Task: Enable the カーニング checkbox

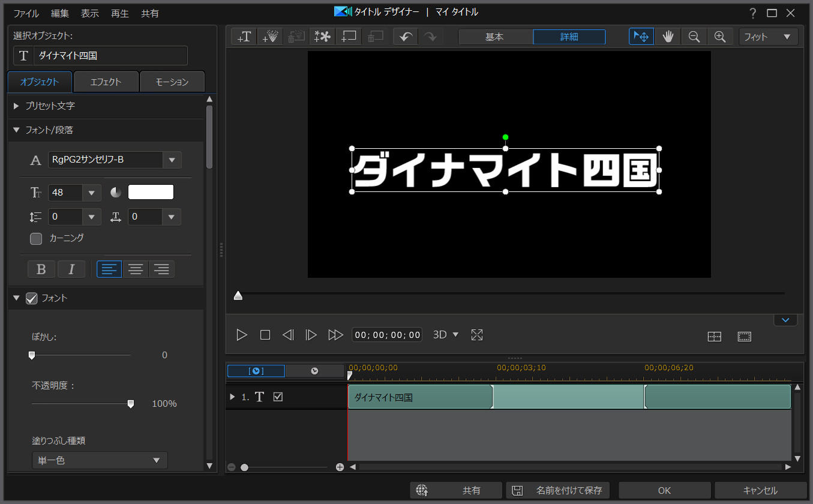Action: [x=36, y=238]
